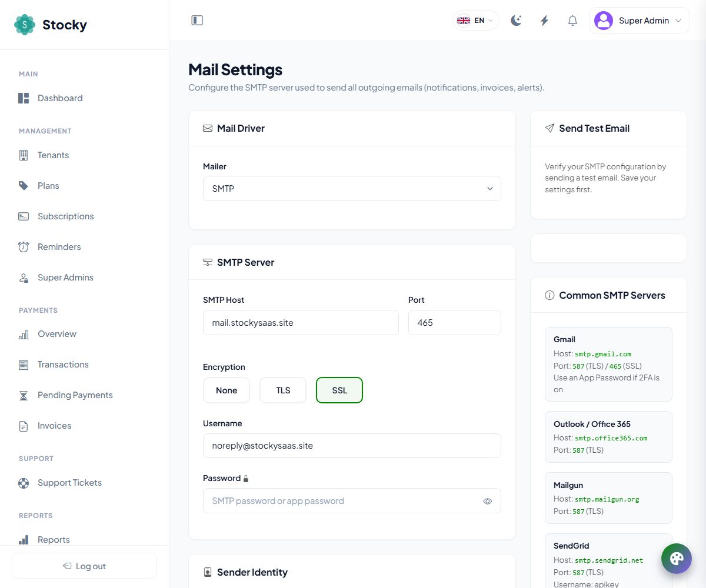706x588 pixels.
Task: Click the Sender Identity badge icon
Action: point(208,572)
